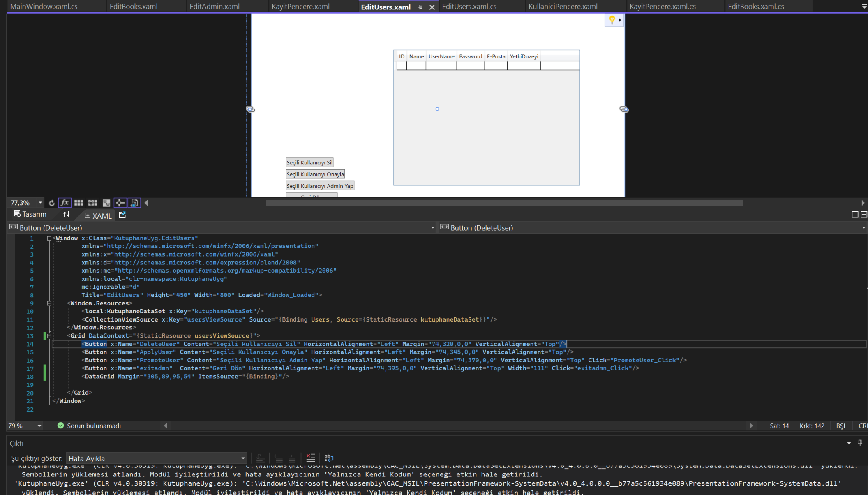Toggle the artboard background checker icon

[106, 203]
